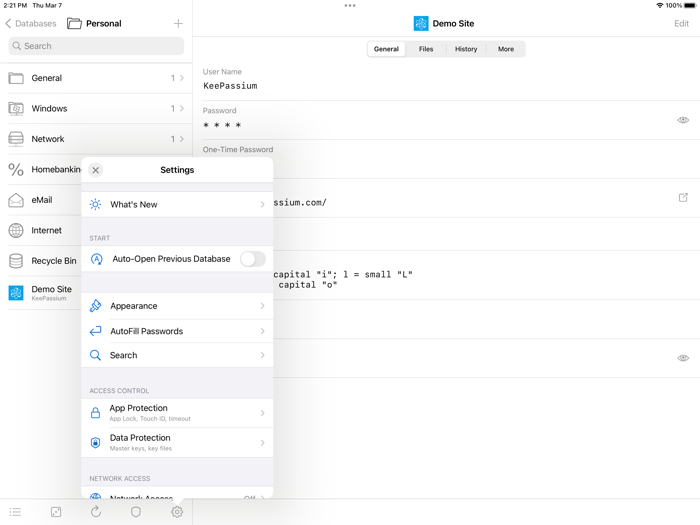Open the eMail envelope icon
Viewport: 700px width, 525px height.
[x=16, y=200]
